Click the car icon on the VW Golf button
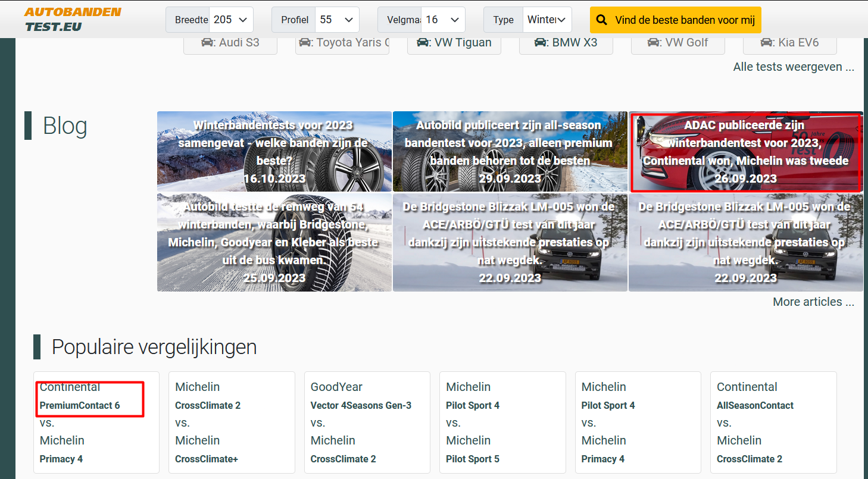The width and height of the screenshot is (868, 479). [x=653, y=43]
